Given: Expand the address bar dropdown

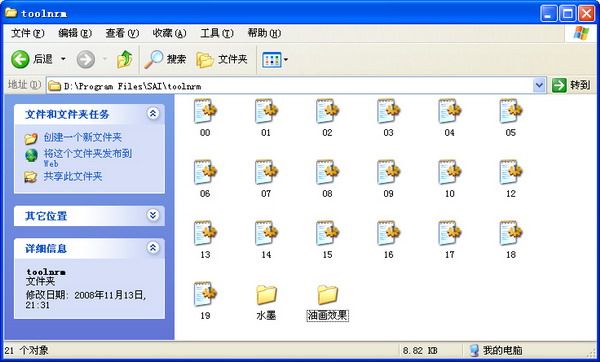Looking at the screenshot, I should click(x=539, y=85).
